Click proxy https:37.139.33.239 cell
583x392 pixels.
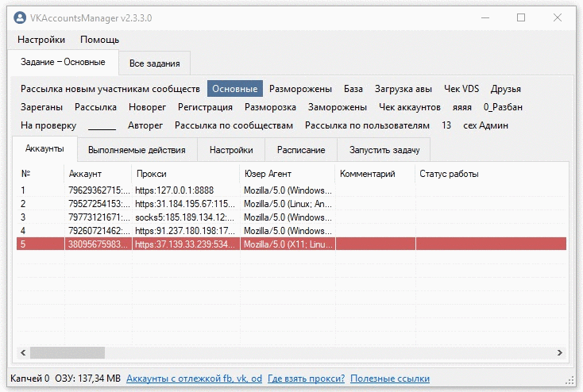click(186, 244)
